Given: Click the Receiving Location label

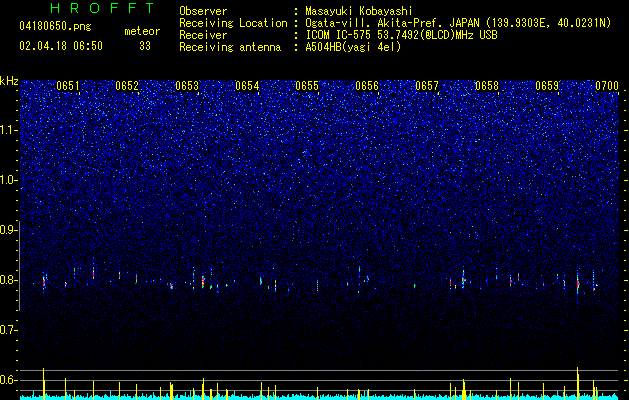Looking at the screenshot, I should pos(233,23).
